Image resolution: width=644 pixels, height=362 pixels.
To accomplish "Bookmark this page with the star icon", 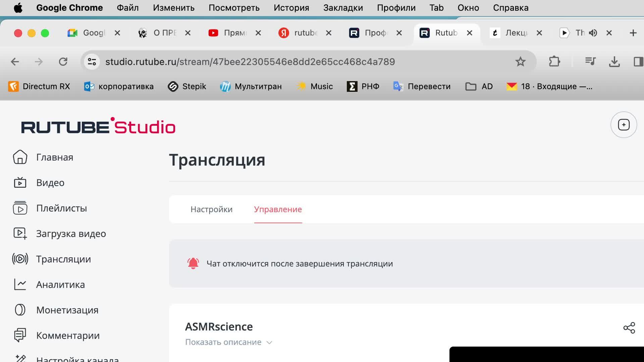I will point(520,62).
